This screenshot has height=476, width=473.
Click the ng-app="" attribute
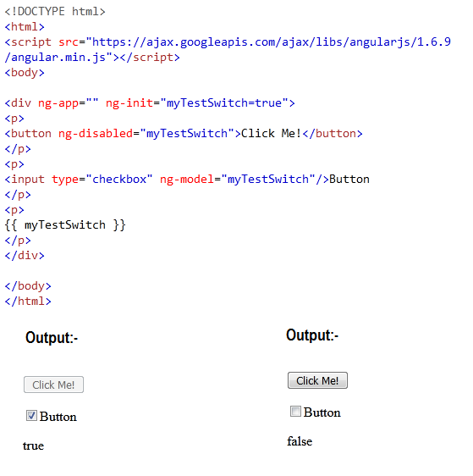point(69,103)
